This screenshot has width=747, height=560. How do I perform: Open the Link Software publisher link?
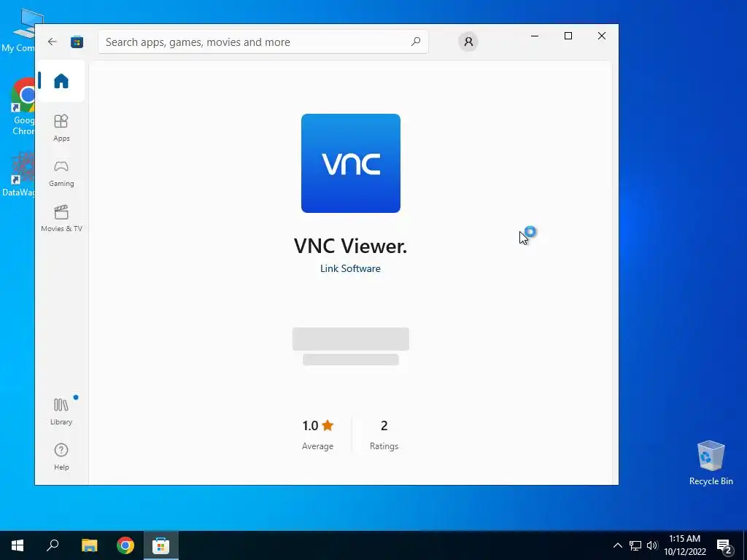pos(350,268)
